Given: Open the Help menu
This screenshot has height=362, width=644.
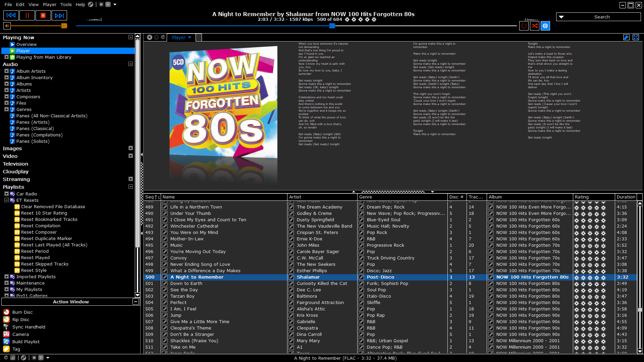Looking at the screenshot, I should pyautogui.click(x=80, y=5).
